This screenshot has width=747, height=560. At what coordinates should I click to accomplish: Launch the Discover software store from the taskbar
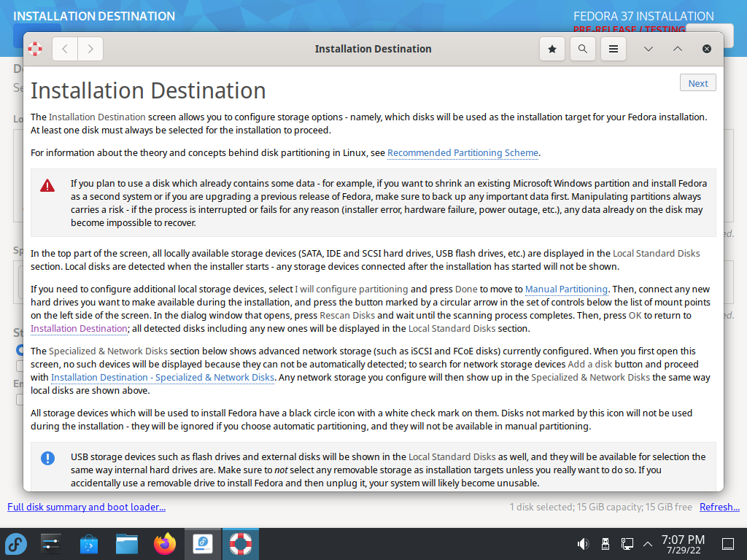88,544
